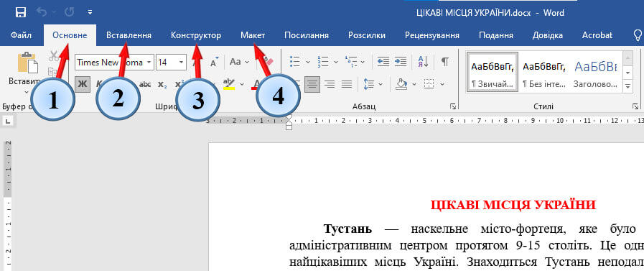The height and width of the screenshot is (271, 644).
Task: Open Quick Access Toolbar customization arrow
Action: [x=90, y=13]
